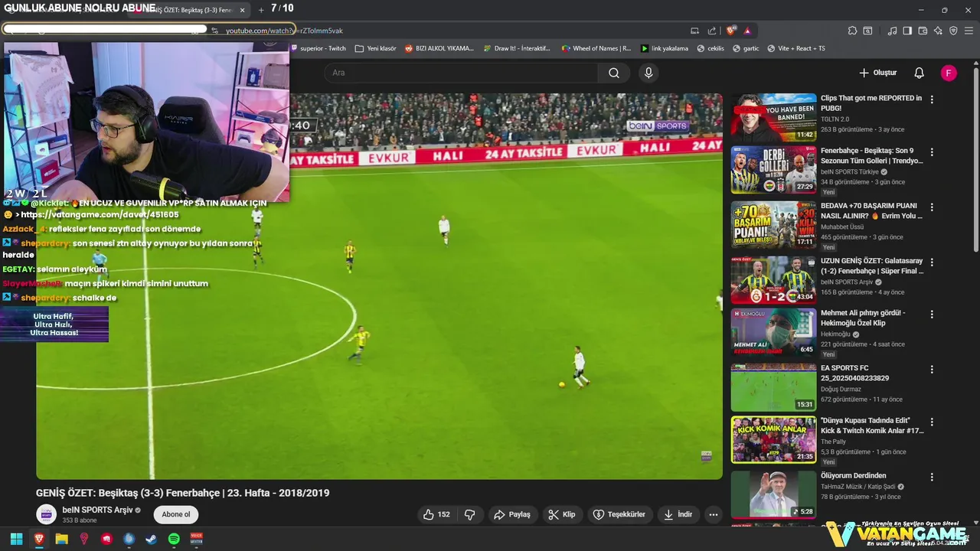980x551 pixels.
Task: Open Voicemeeter from the taskbar
Action: [196, 539]
